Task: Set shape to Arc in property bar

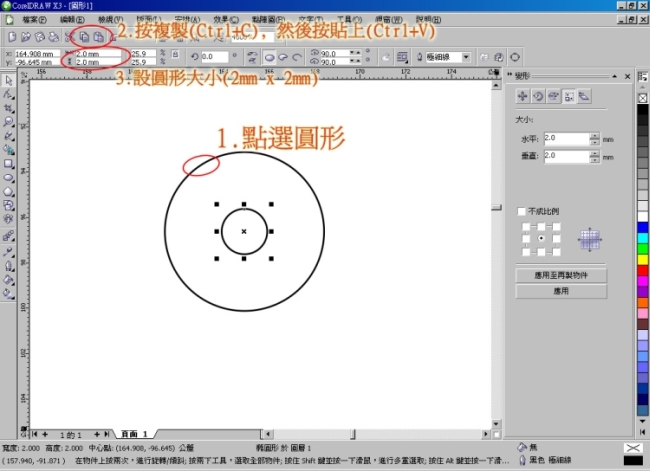Action: pos(297,57)
